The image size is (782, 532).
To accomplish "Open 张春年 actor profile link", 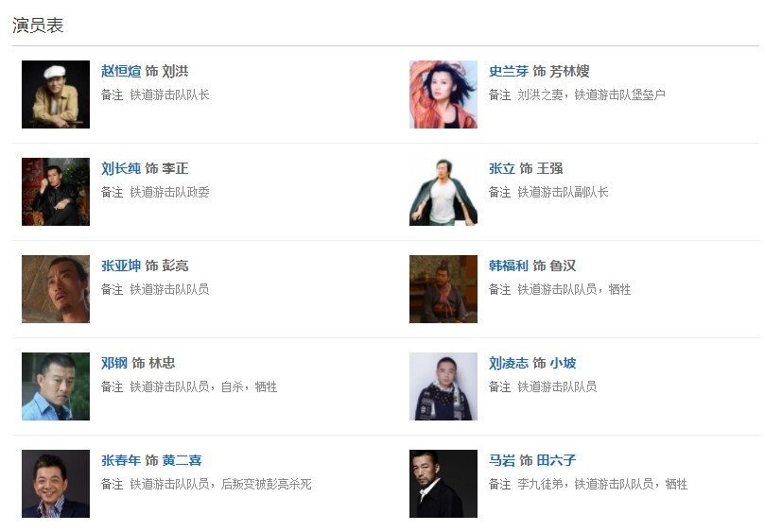I will coord(121,460).
